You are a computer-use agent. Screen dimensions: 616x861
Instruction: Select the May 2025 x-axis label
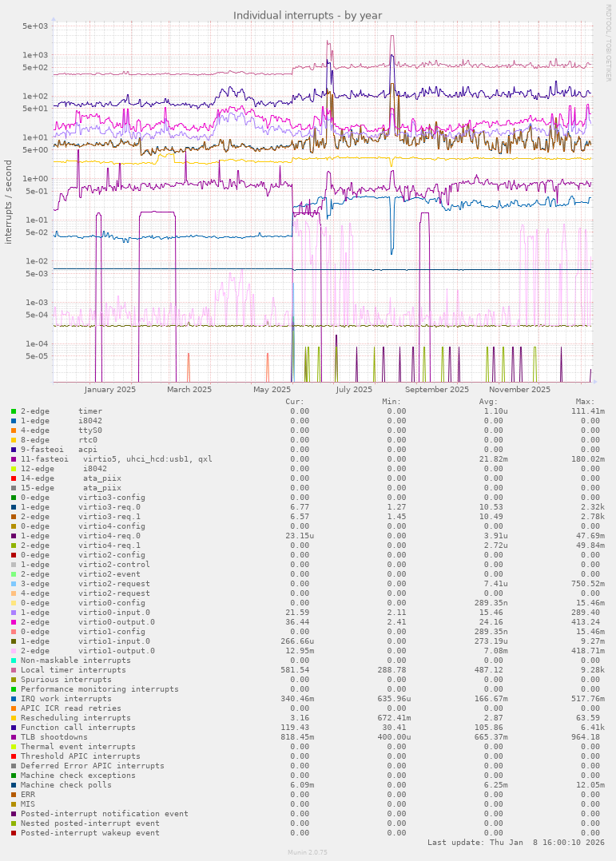coord(272,390)
